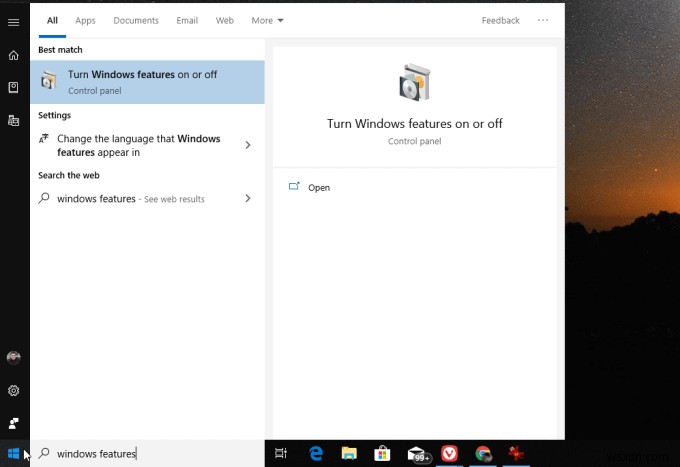
Task: Select the All tab
Action: tap(52, 20)
